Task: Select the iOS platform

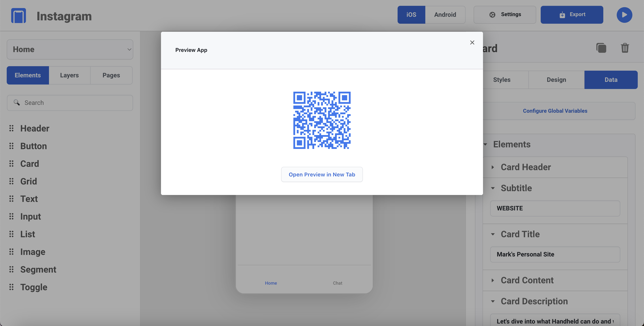Action: point(411,15)
